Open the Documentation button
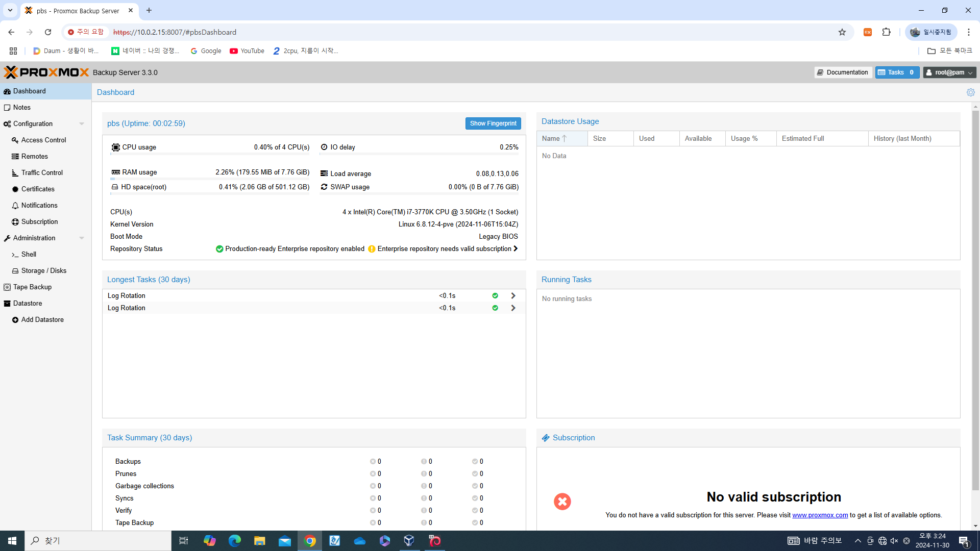 843,72
